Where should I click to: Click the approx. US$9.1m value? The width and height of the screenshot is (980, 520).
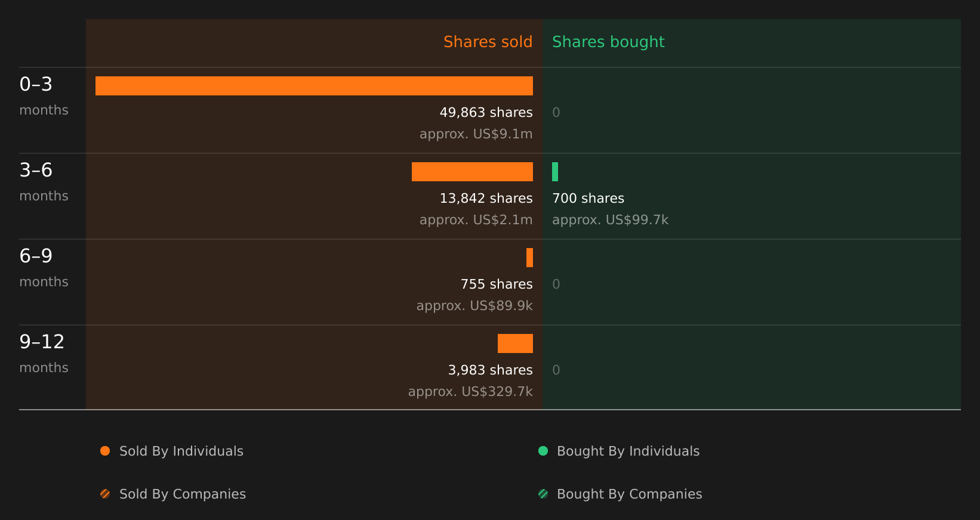[476, 134]
